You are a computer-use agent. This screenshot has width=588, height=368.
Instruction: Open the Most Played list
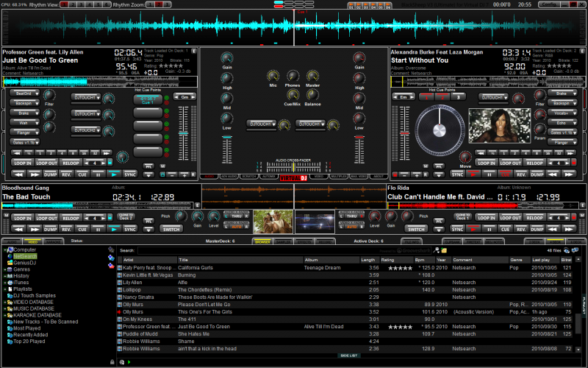pos(26,328)
